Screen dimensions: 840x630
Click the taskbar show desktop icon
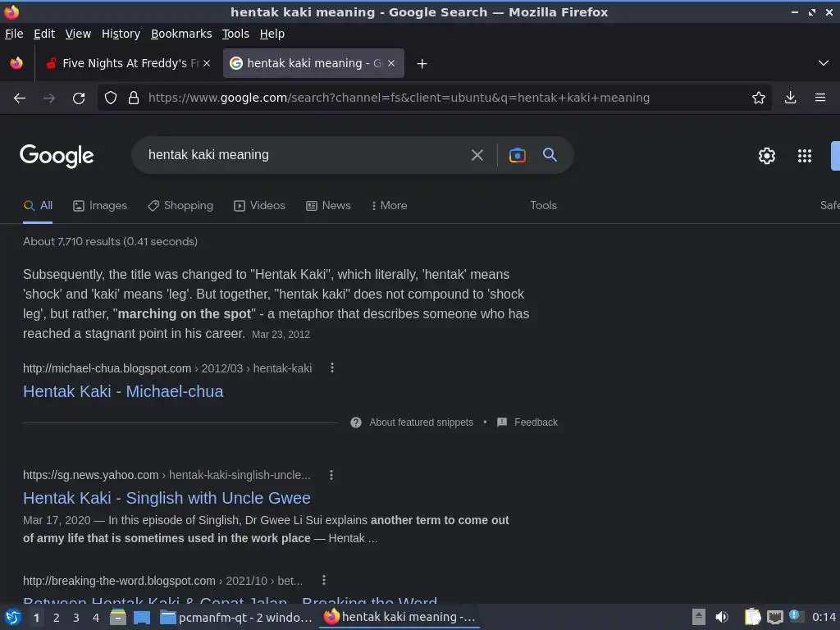tap(141, 618)
